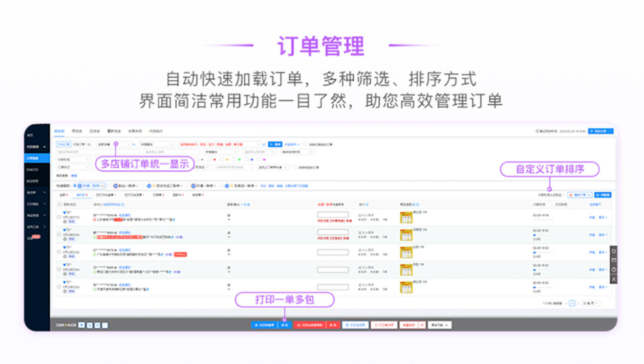Click the solid blue print button in the bottom bar
The image size is (644, 364).
click(264, 325)
